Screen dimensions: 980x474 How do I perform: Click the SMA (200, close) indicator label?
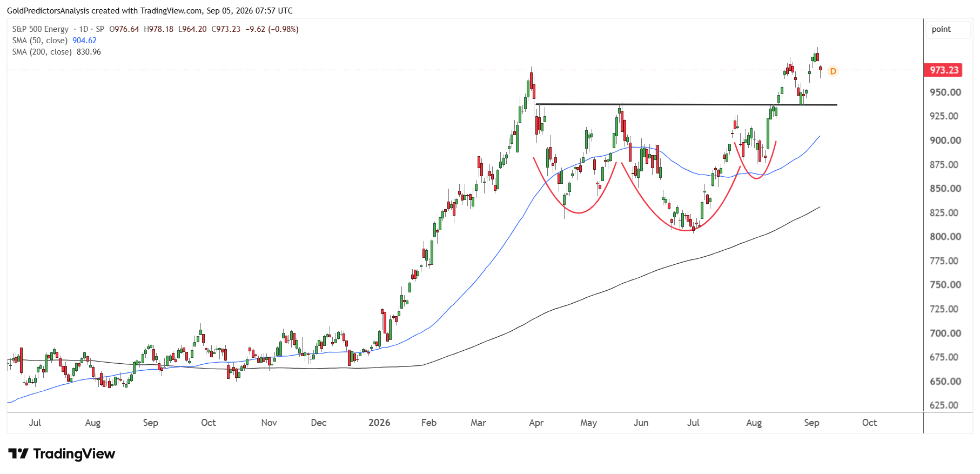click(x=42, y=52)
